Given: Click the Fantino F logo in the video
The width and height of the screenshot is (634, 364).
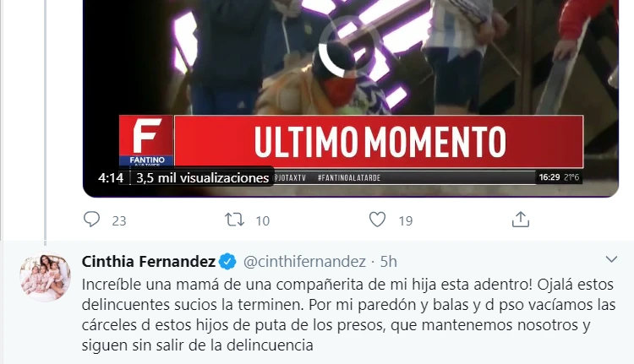Looking at the screenshot, I should [146, 140].
